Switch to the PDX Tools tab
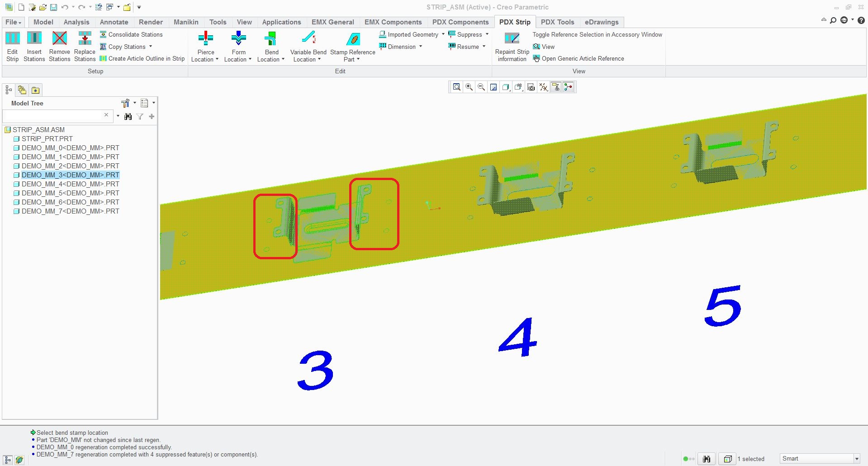This screenshot has height=466, width=868. 557,22
